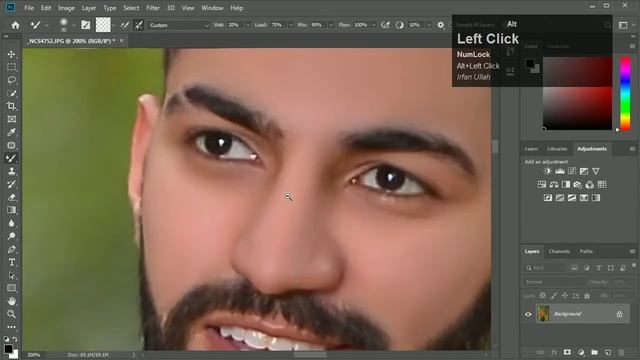
Task: Select the Frame tool
Action: [11, 119]
